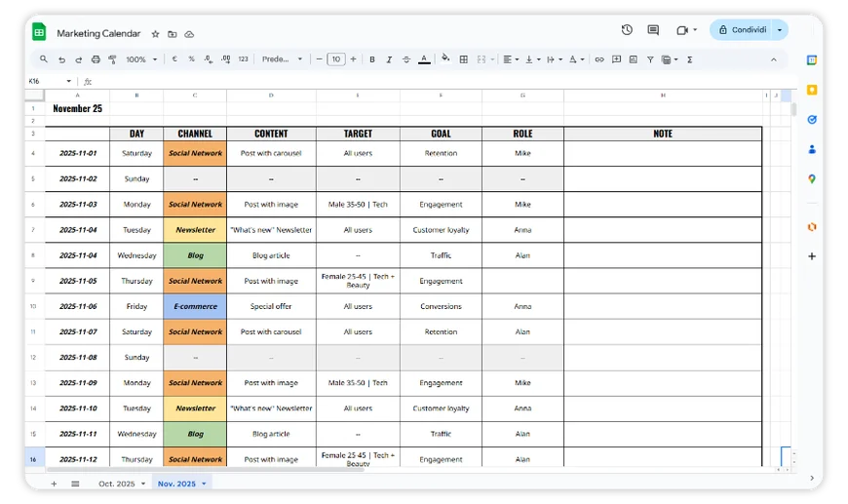Click the paint format roller icon
Screen dimensions: 848x504
tap(112, 59)
